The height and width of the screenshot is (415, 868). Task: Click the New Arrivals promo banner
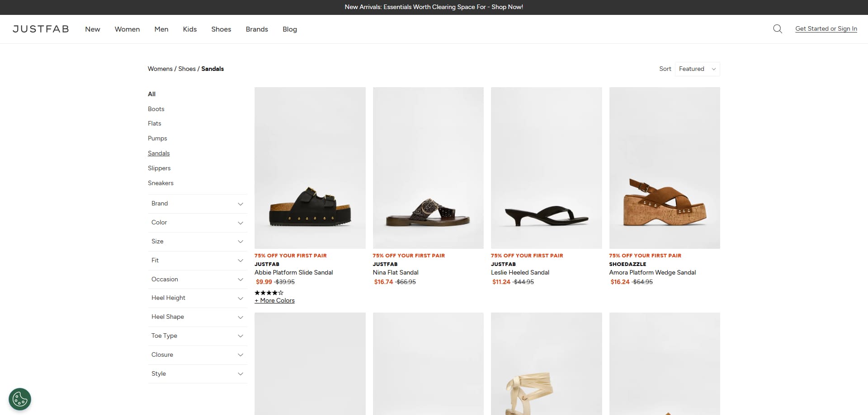[x=434, y=7]
